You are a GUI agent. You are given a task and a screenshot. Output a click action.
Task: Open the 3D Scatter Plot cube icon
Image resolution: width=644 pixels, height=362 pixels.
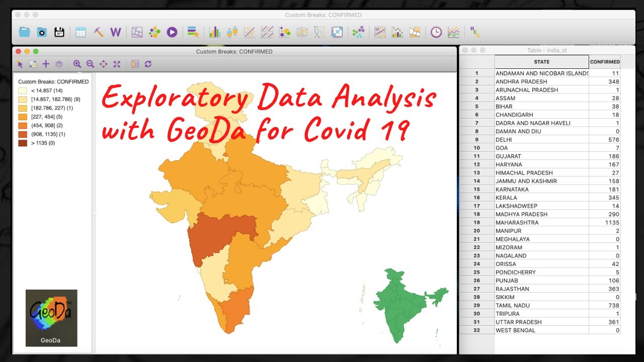(x=302, y=32)
